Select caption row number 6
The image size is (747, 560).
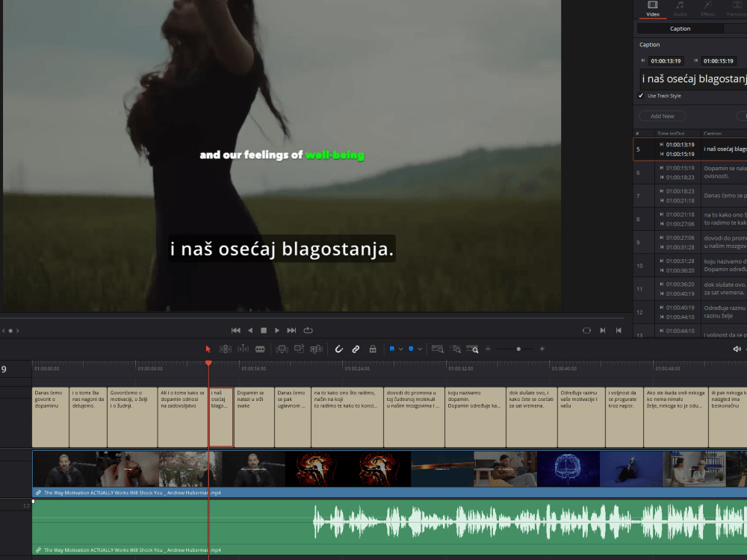[690, 172]
